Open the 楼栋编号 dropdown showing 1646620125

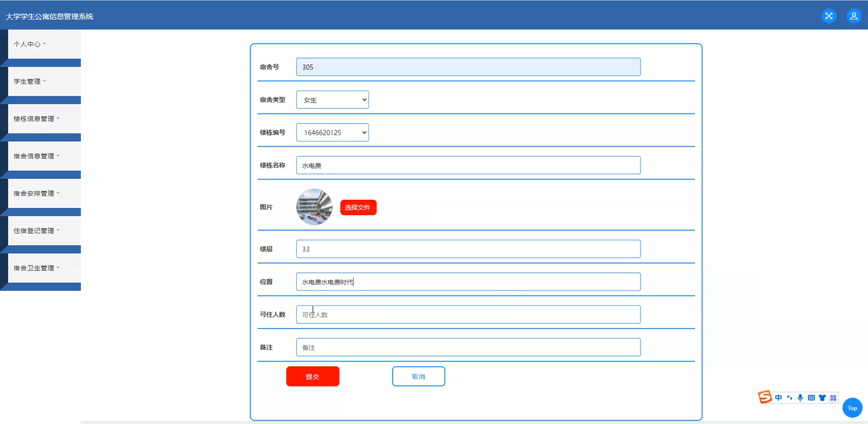coord(332,132)
